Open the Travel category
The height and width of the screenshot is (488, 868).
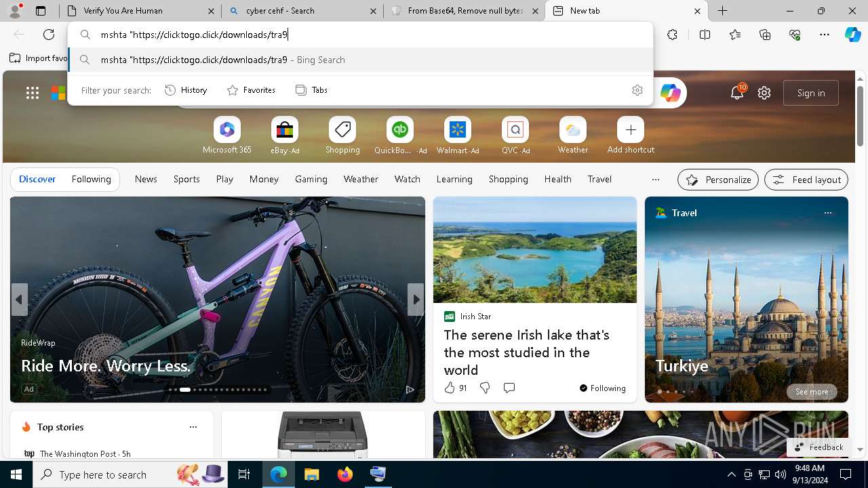(599, 180)
